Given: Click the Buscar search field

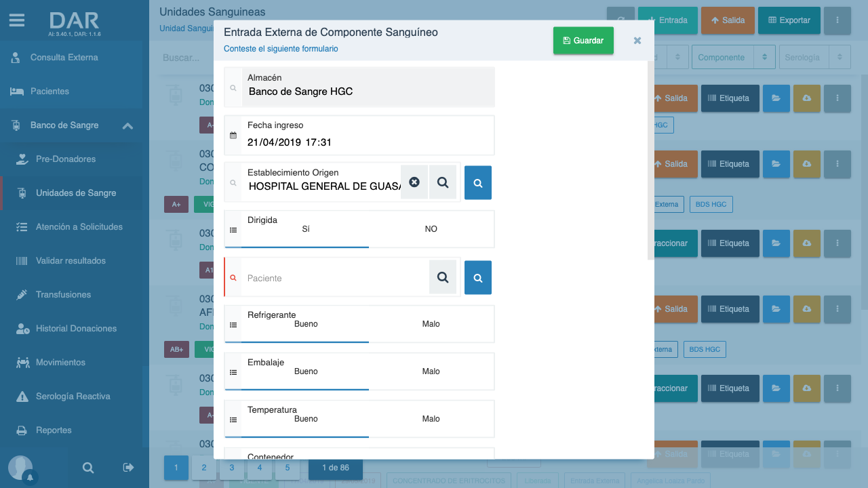Looking at the screenshot, I should click(x=184, y=58).
